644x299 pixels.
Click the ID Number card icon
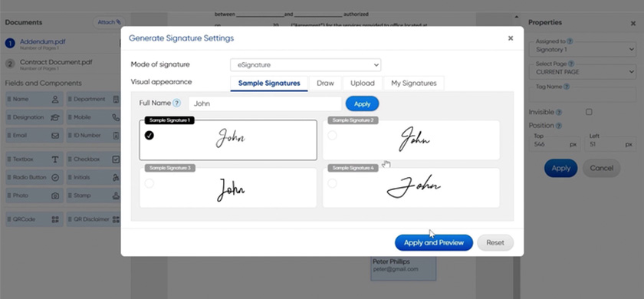116,136
